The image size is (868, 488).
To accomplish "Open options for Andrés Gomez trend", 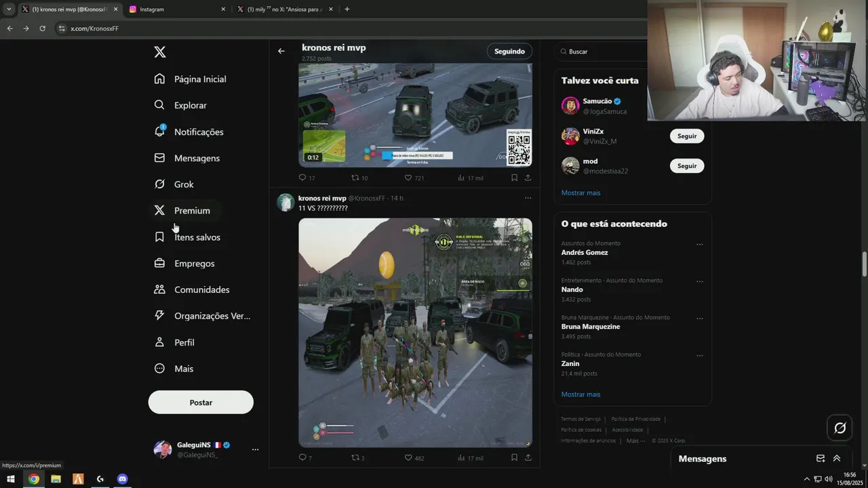I will (x=699, y=244).
